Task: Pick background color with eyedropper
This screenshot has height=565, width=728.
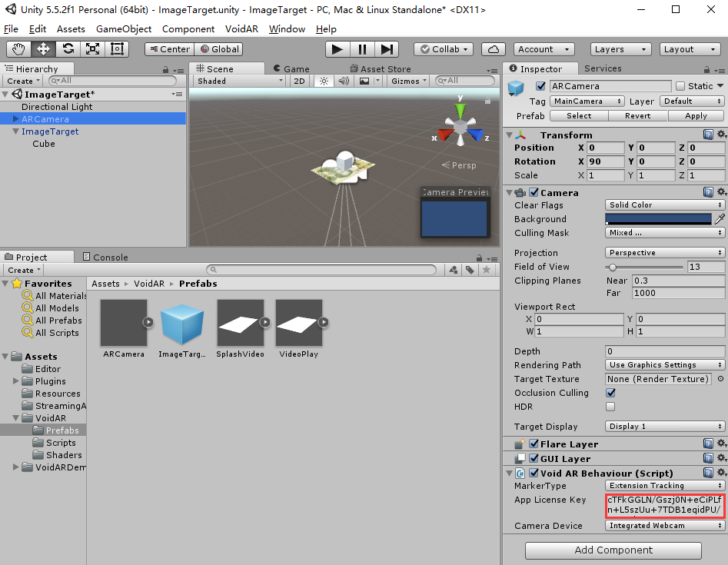Action: point(720,218)
